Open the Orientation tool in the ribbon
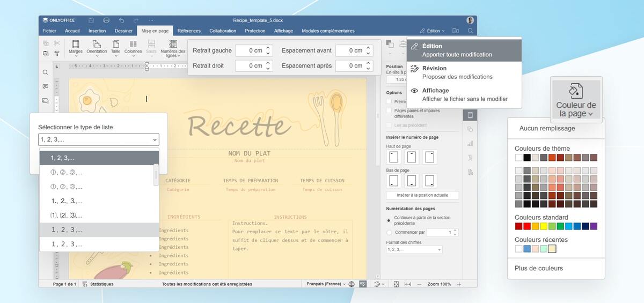This screenshot has width=644, height=303. pyautogui.click(x=97, y=48)
